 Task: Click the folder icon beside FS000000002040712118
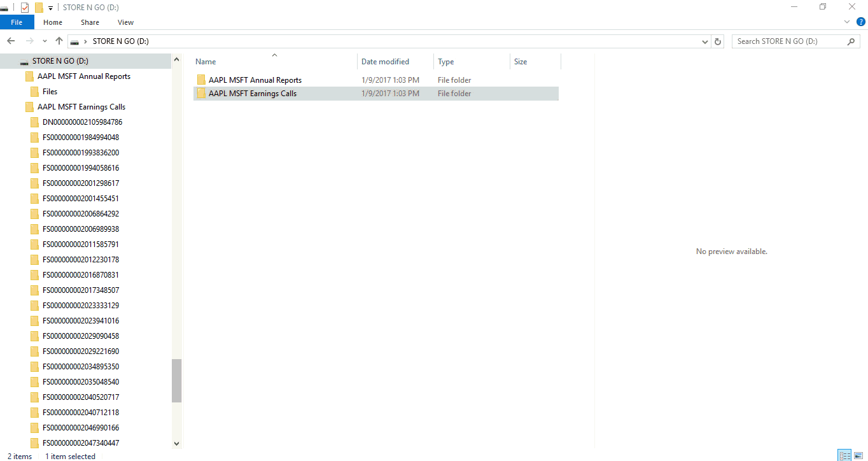coord(34,413)
